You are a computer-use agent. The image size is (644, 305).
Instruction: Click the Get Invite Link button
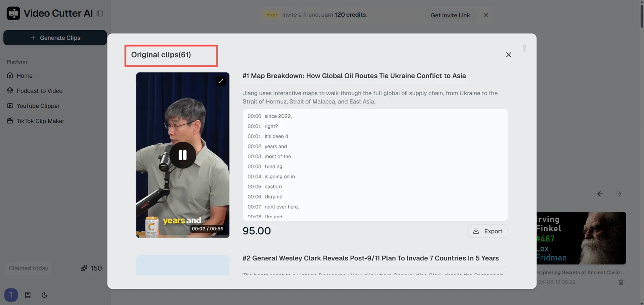[450, 15]
